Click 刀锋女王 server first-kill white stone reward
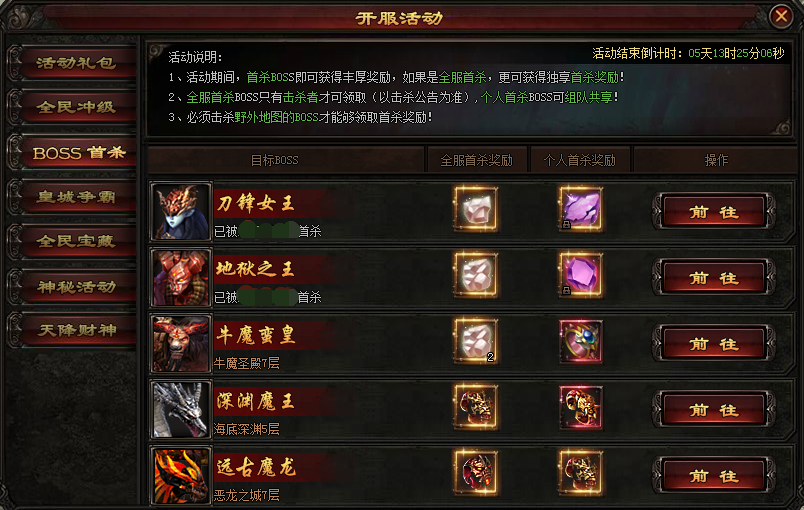This screenshot has height=510, width=804. click(476, 209)
